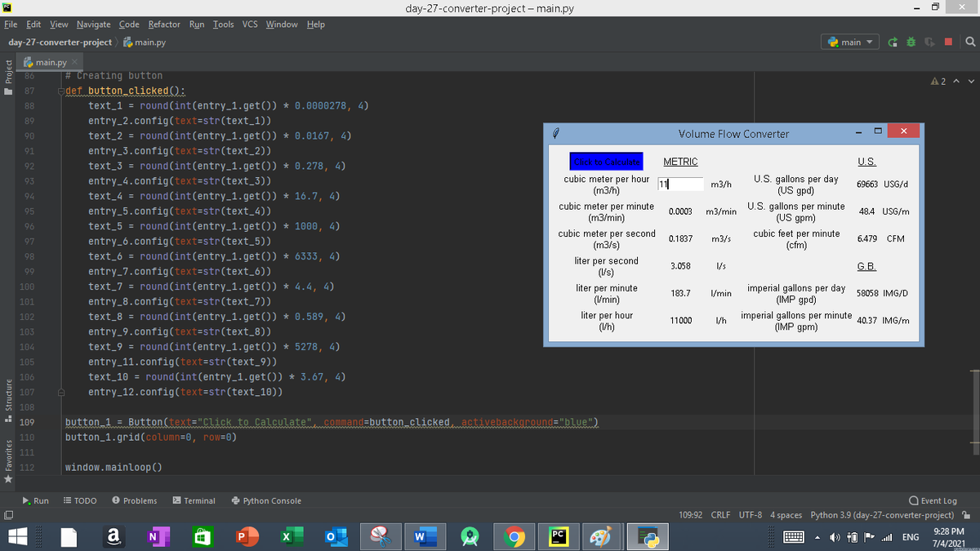The image size is (980, 551).
Task: Open the VCS menu
Action: pyautogui.click(x=250, y=24)
